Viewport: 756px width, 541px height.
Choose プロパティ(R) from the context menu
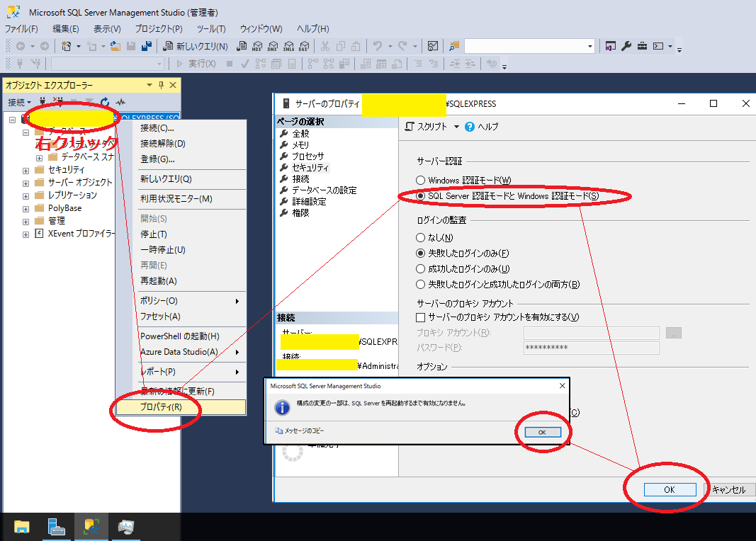click(161, 407)
